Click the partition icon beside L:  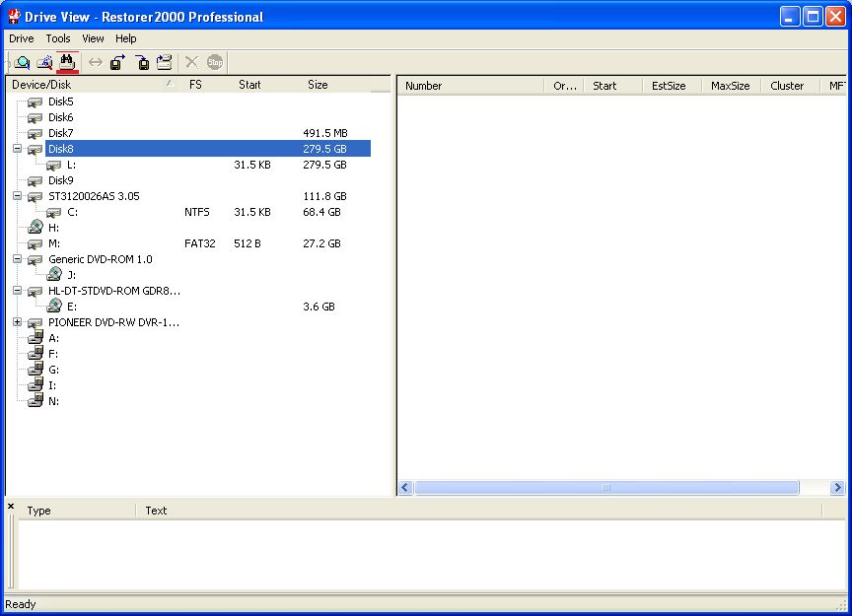tap(54, 166)
